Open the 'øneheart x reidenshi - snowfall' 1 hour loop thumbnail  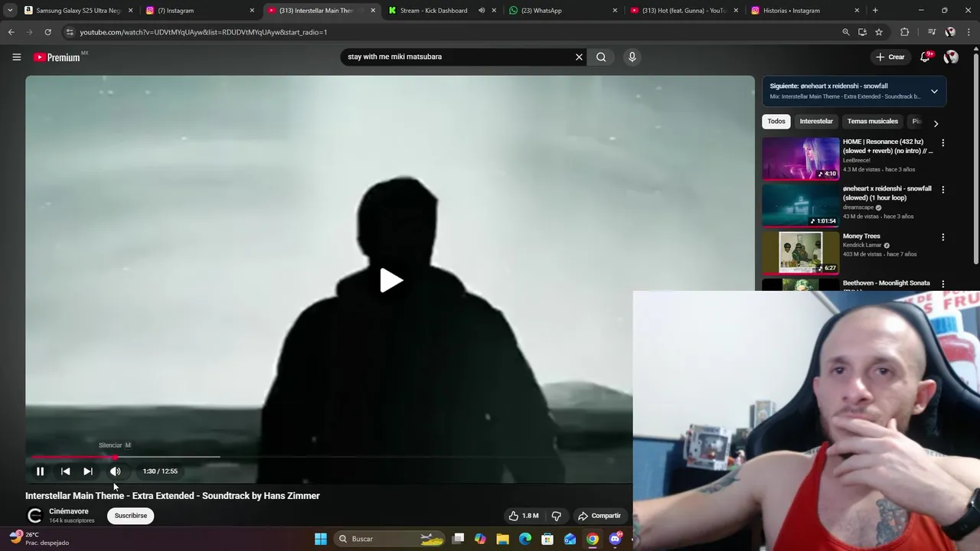pyautogui.click(x=800, y=206)
